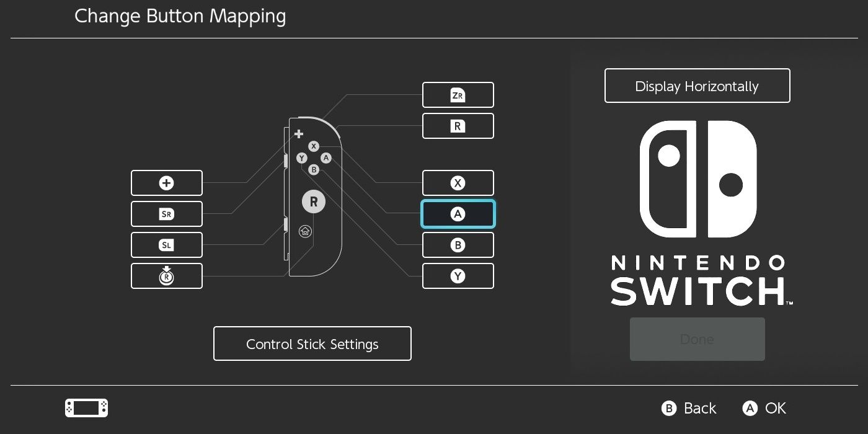Screen dimensions: 868x434
Task: Open Control Stick Settings
Action: 312,343
